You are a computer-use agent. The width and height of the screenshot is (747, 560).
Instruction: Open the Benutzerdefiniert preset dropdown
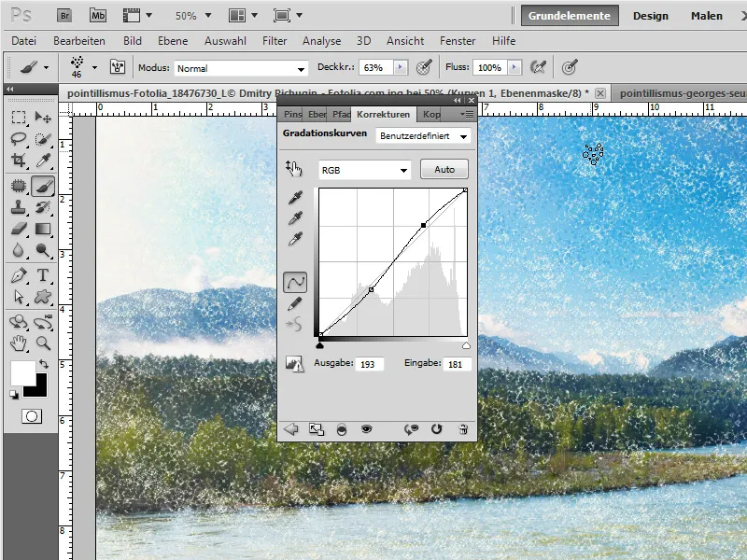tap(423, 136)
